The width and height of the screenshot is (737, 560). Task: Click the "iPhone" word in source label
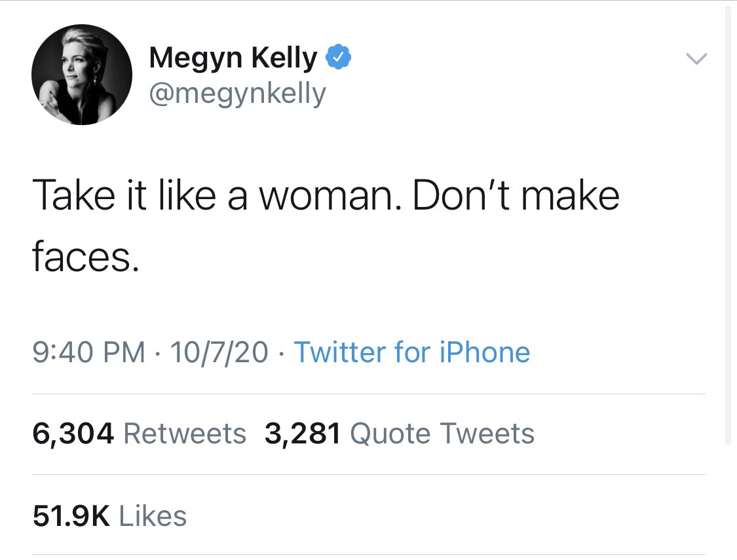coord(485,352)
